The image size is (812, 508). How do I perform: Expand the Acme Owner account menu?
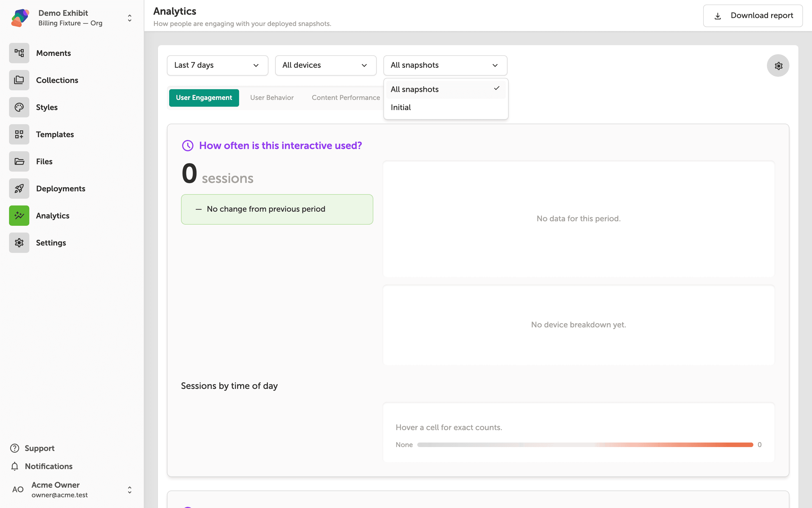[129, 490]
